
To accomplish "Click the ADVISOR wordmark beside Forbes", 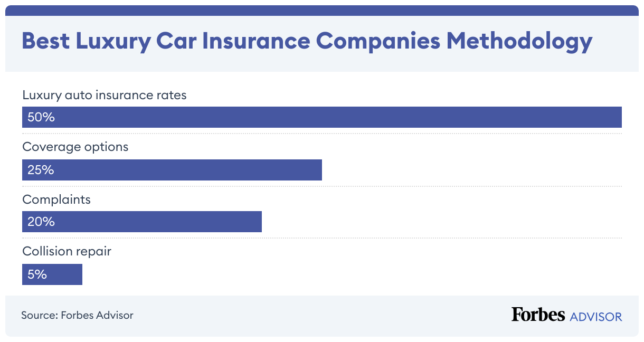I will (596, 317).
